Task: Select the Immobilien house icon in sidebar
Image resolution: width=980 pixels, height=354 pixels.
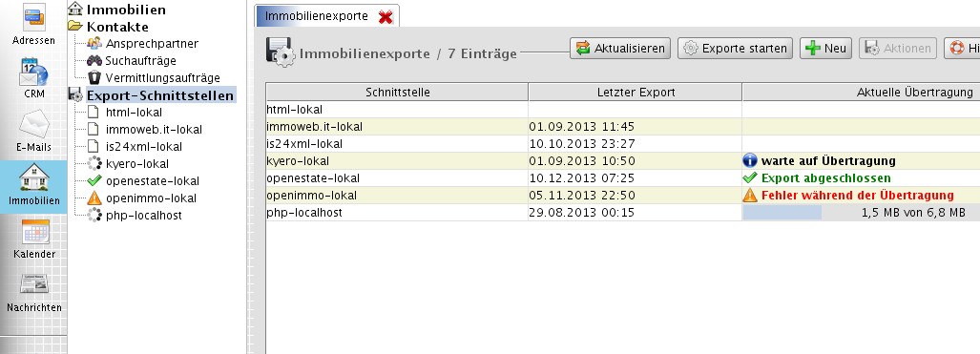Action: point(33,177)
